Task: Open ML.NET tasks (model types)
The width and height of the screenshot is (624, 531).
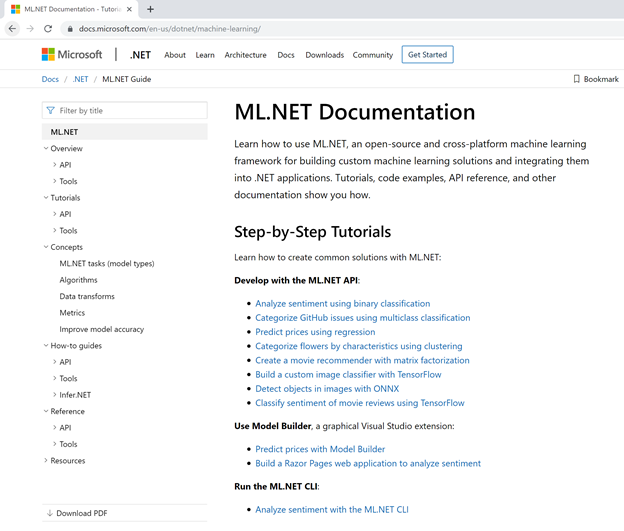Action: [x=107, y=264]
